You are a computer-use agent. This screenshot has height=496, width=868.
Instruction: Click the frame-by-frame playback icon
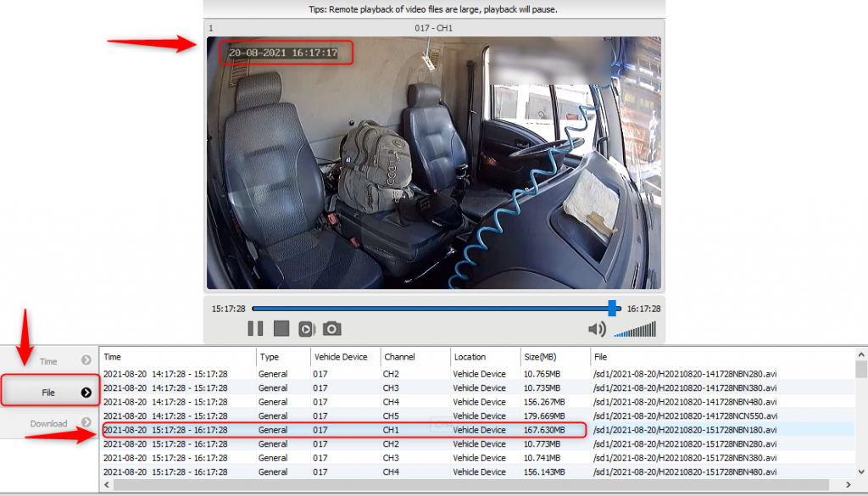tap(306, 329)
